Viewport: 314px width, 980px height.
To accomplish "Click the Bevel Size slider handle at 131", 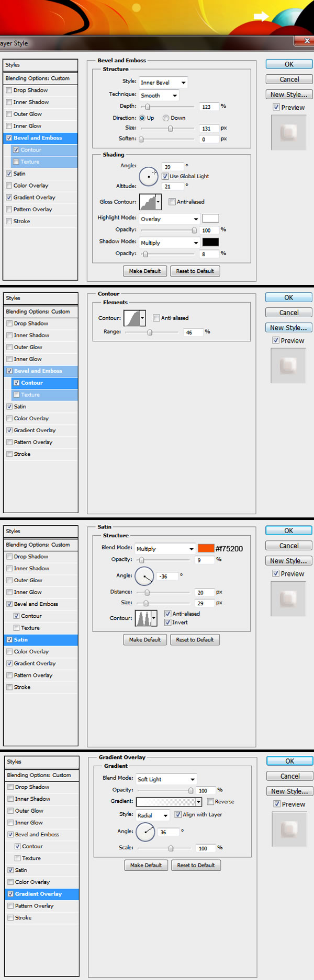I will (x=170, y=129).
